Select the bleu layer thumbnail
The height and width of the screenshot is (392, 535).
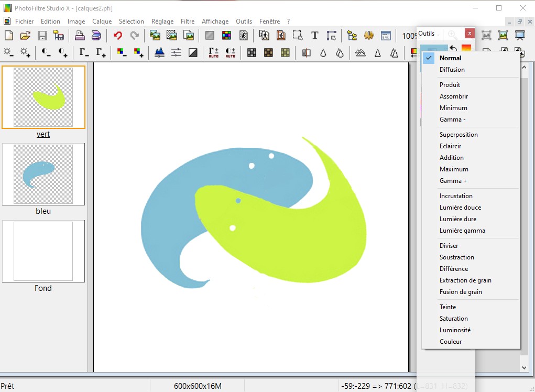tap(43, 175)
